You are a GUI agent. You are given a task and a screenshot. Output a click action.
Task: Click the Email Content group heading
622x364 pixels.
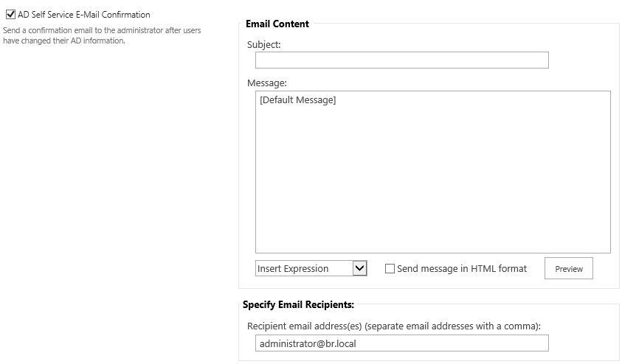(277, 24)
